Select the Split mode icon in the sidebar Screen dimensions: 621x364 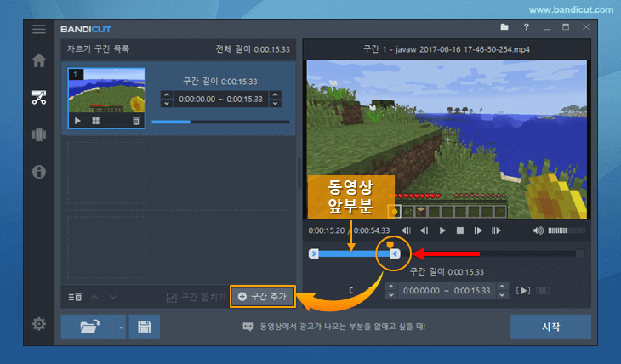click(39, 134)
